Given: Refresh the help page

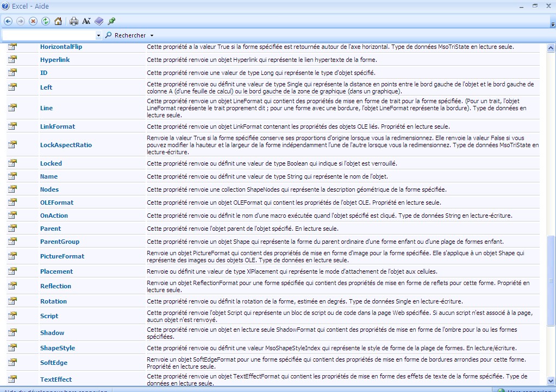Looking at the screenshot, I should click(46, 21).
